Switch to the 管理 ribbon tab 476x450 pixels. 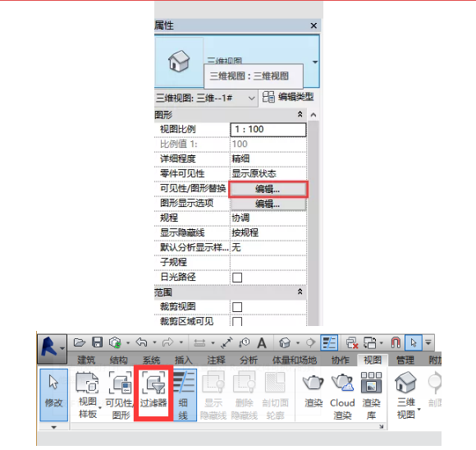pyautogui.click(x=405, y=360)
